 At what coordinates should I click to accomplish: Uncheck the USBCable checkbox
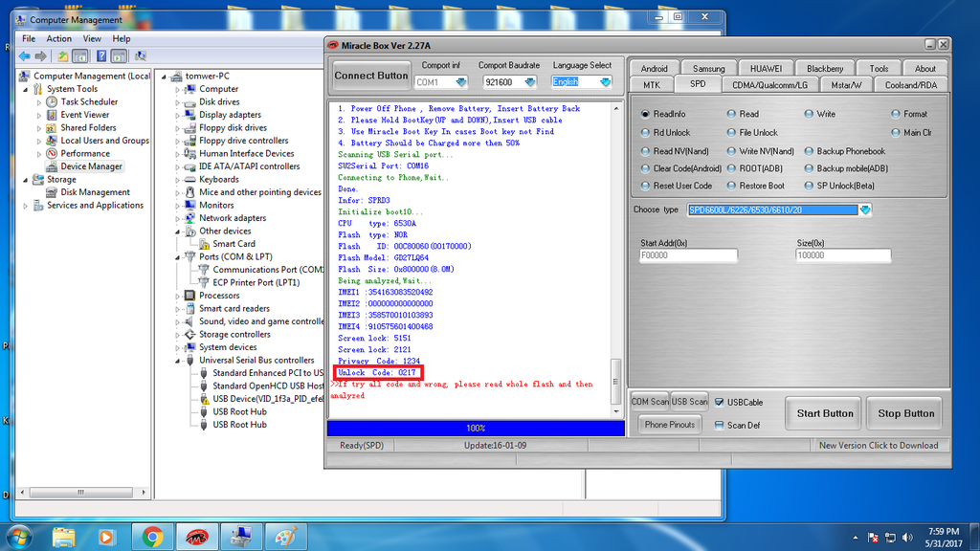coord(720,402)
